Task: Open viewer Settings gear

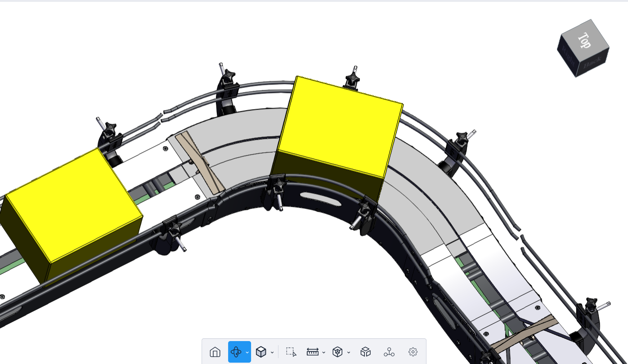Action: (x=413, y=352)
